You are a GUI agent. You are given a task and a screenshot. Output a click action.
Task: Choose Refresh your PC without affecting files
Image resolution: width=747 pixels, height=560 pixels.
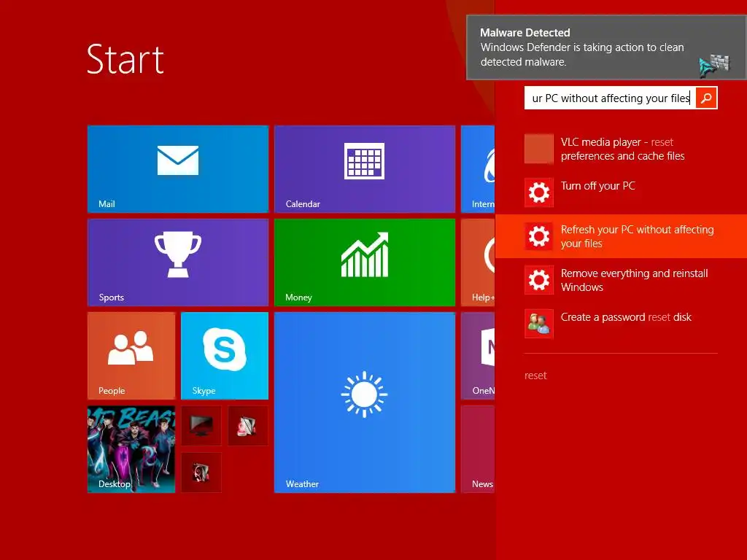click(x=622, y=236)
